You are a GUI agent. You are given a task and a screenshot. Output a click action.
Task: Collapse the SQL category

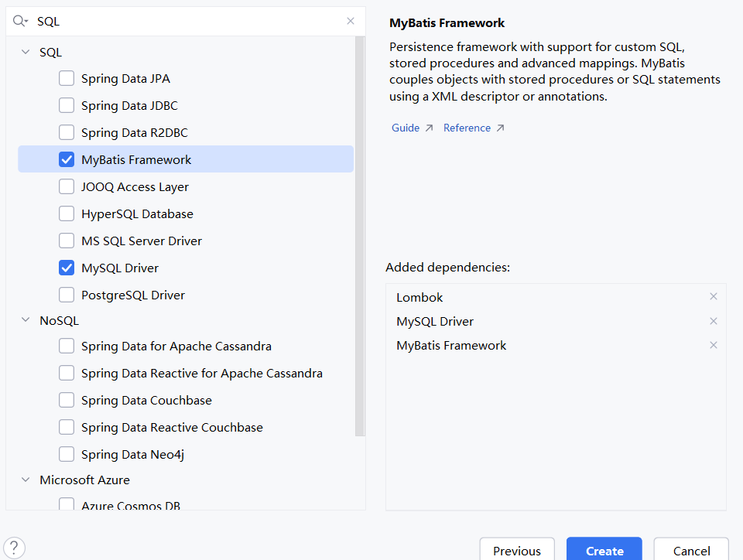pyautogui.click(x=26, y=53)
